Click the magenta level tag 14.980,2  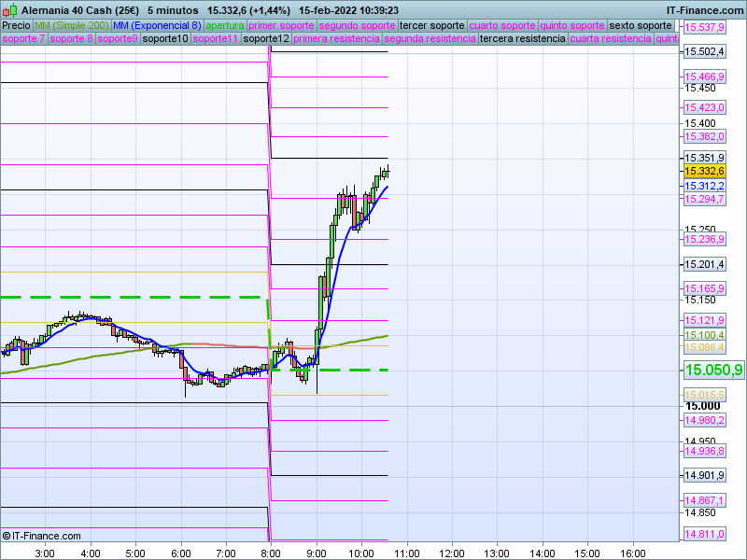704,420
